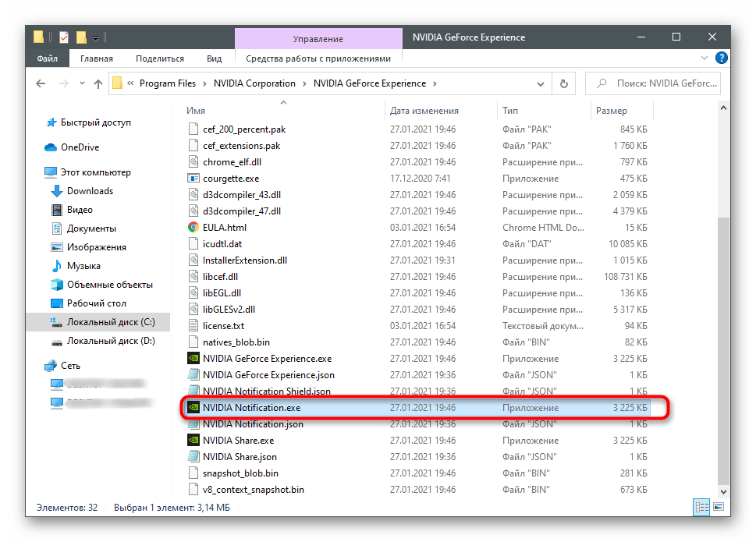
Task: Expand chevron after NVIDIA GeForce Experience path
Action: (435, 83)
